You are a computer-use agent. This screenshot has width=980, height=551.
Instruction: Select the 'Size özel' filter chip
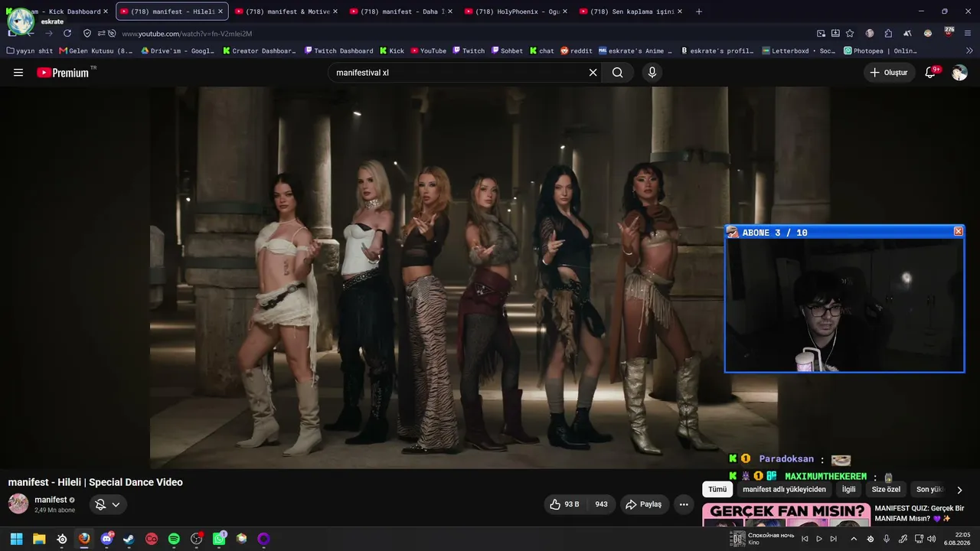886,490
